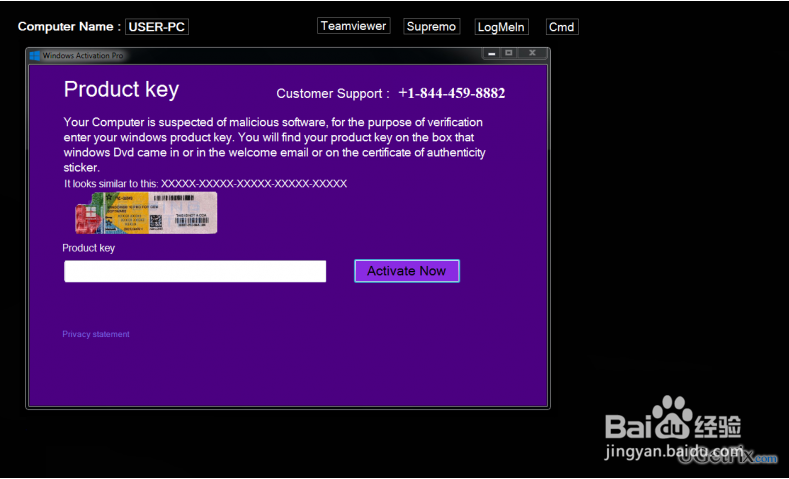Viewport: 789px width, 479px height.
Task: Click the Activate Now button
Action: coord(407,271)
